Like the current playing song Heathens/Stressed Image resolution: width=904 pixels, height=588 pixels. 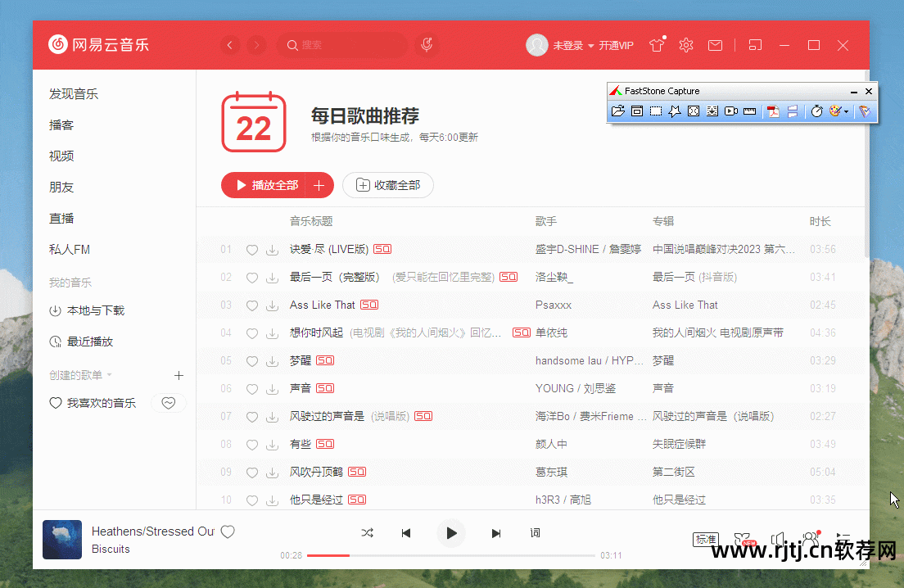[x=228, y=531]
